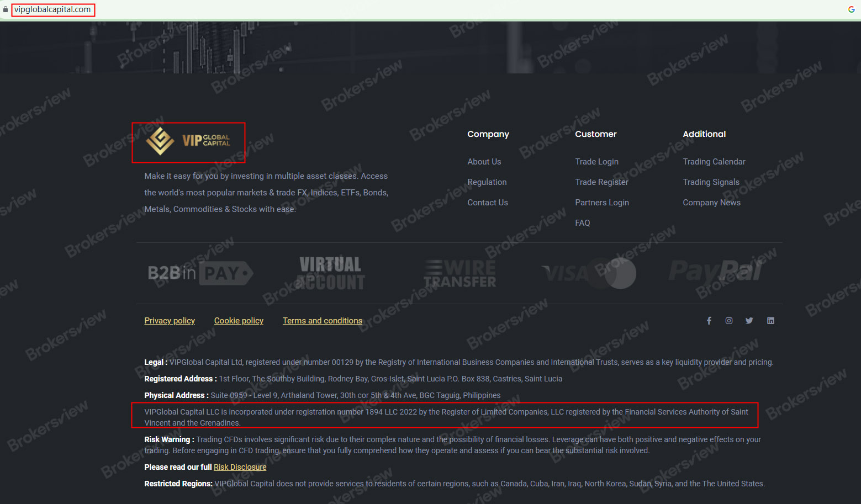Open the Terms and conditions page

point(322,320)
